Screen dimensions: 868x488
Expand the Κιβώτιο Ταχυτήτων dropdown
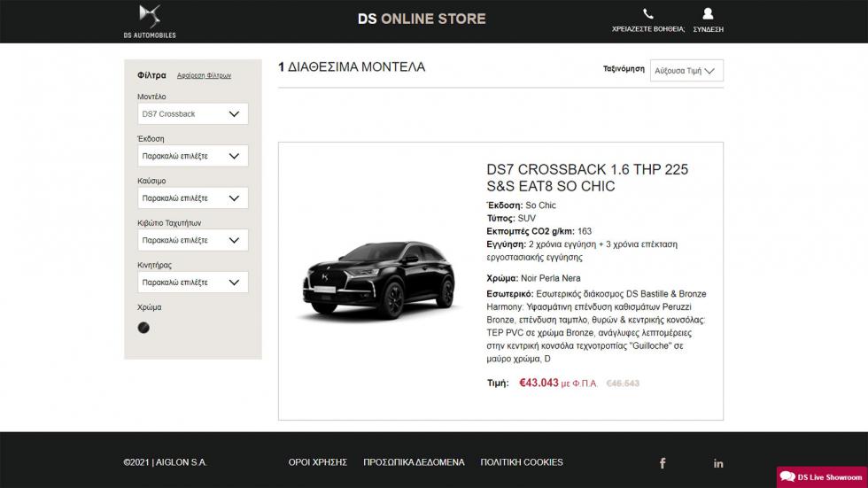193,240
